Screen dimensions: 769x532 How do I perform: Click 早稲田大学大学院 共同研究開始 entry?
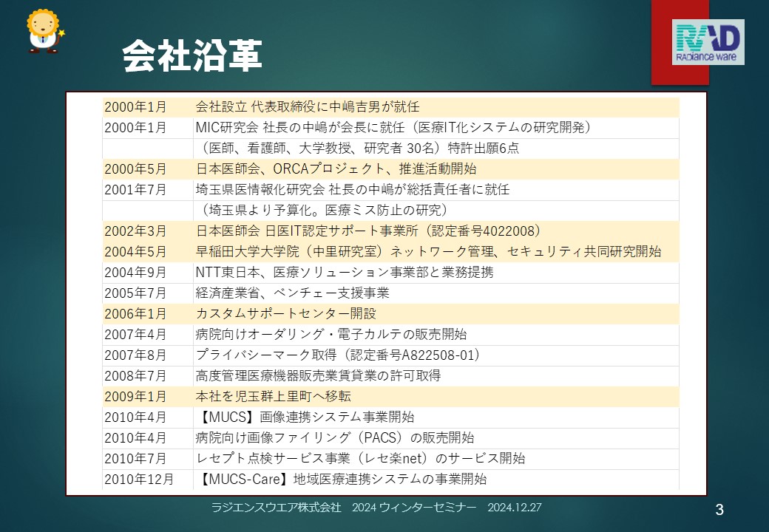[x=428, y=252]
